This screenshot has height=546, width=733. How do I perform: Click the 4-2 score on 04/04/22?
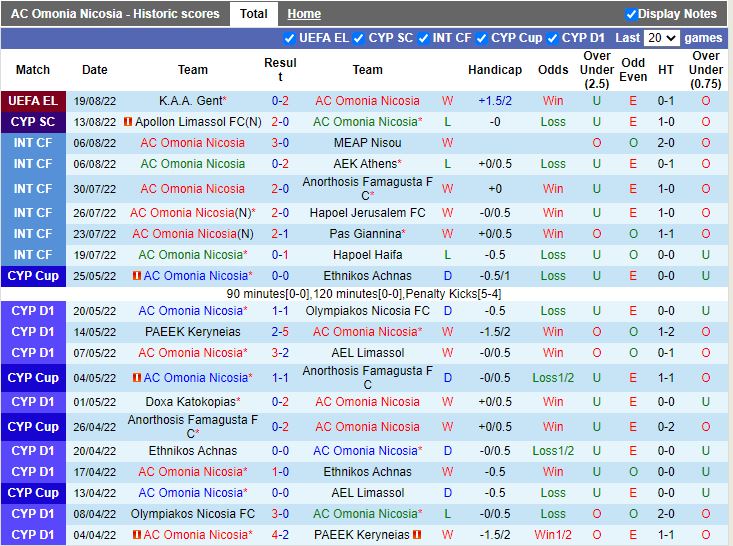tap(280, 535)
